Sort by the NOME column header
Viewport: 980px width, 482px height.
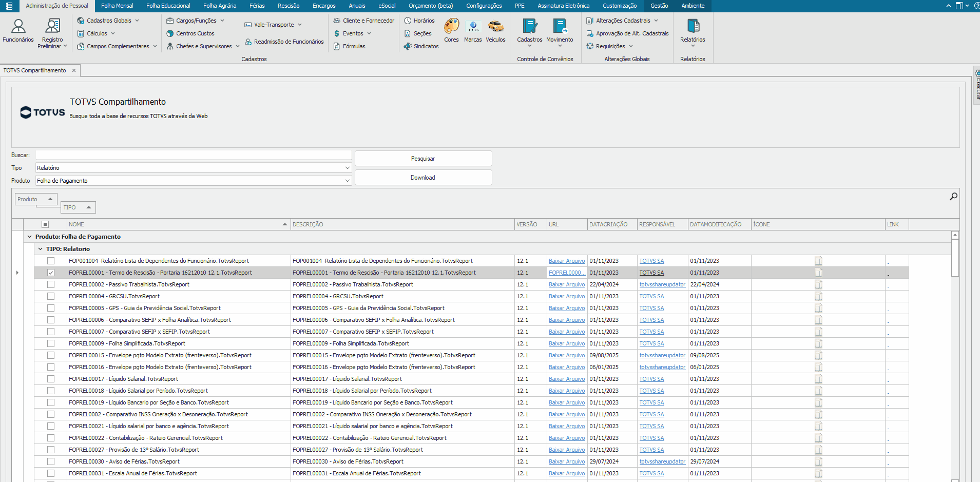point(179,224)
